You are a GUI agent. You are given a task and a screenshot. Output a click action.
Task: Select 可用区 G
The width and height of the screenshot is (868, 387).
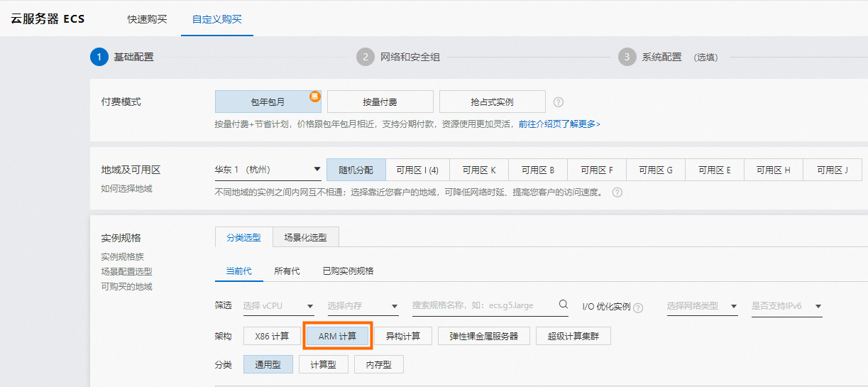pyautogui.click(x=656, y=170)
